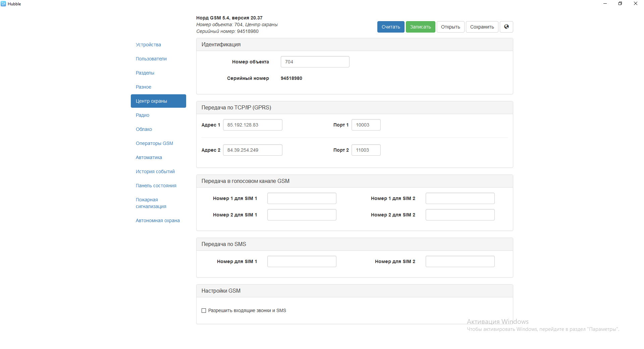Click the Порт 1 field
Viewport: 644px width, 349px height.
[366, 125]
